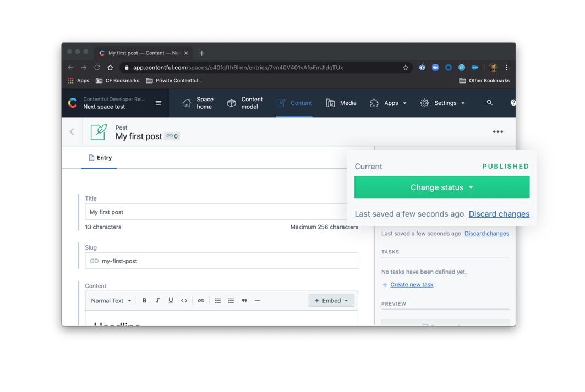The width and height of the screenshot is (585, 392).
Task: Bookmark page with the star icon
Action: 406,68
